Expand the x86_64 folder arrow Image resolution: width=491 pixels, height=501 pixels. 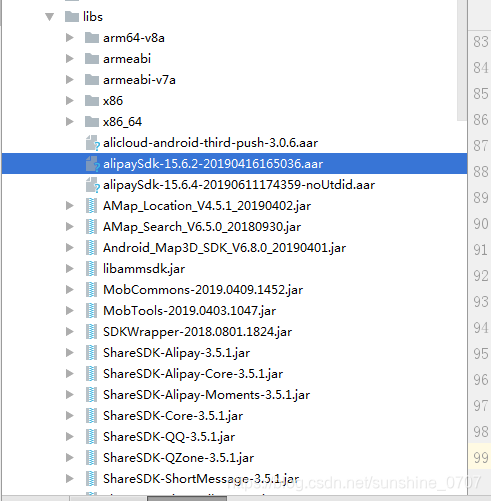click(69, 122)
